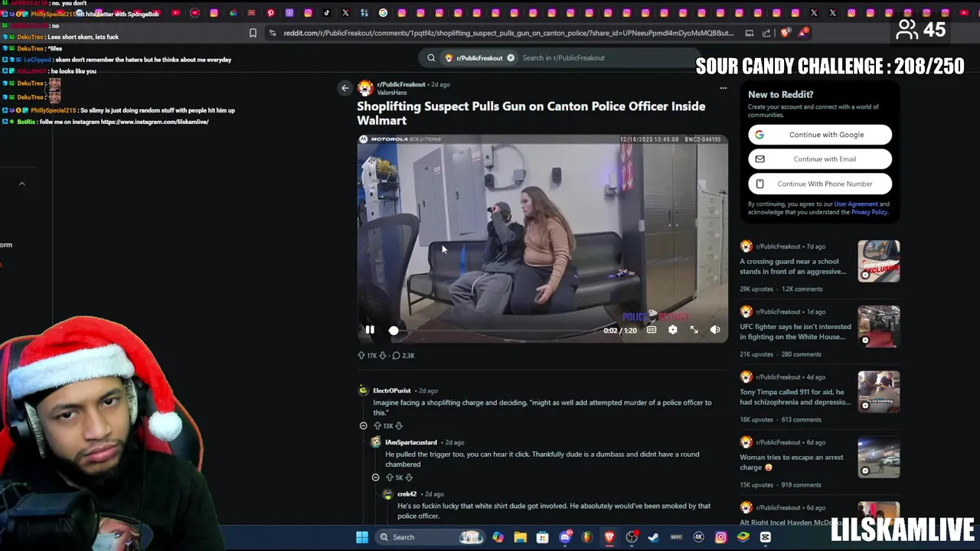Viewport: 980px width, 551px height.
Task: Switch to the Pinterest browser tab
Action: click(270, 13)
